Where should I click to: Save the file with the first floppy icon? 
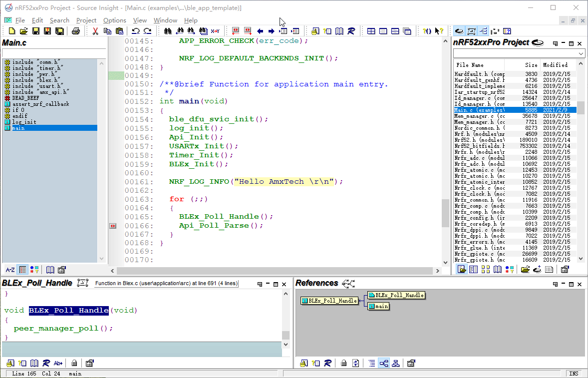[36, 31]
